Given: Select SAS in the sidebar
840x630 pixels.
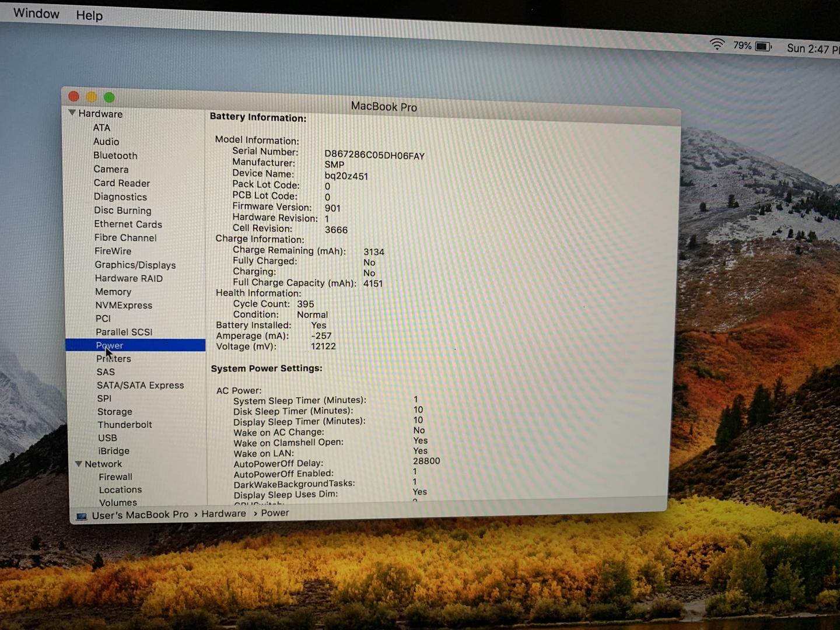Looking at the screenshot, I should pyautogui.click(x=106, y=372).
